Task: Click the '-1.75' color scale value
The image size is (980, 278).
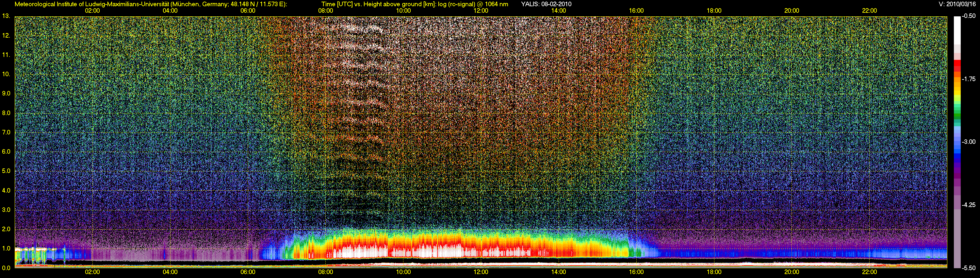Action: [969, 79]
